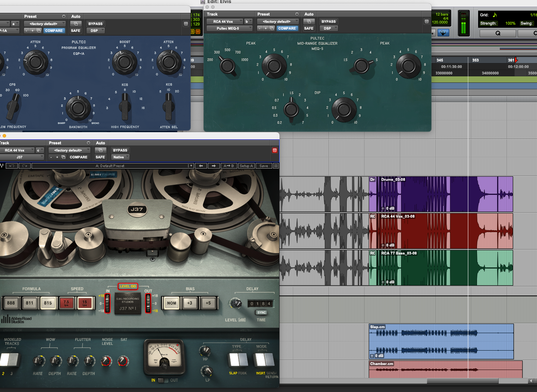Flip VU meter IN/OUT switch
Viewport: 537px width, 392px height.
coord(163,380)
